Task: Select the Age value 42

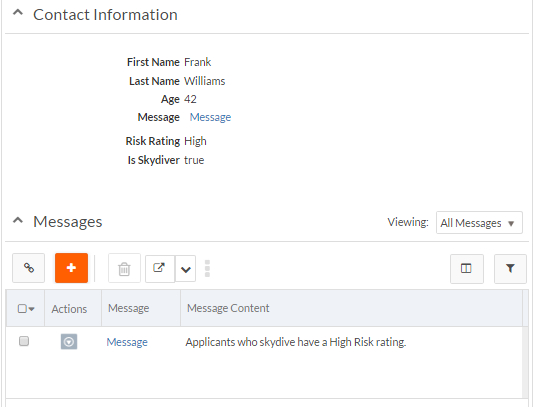Action: pos(190,99)
